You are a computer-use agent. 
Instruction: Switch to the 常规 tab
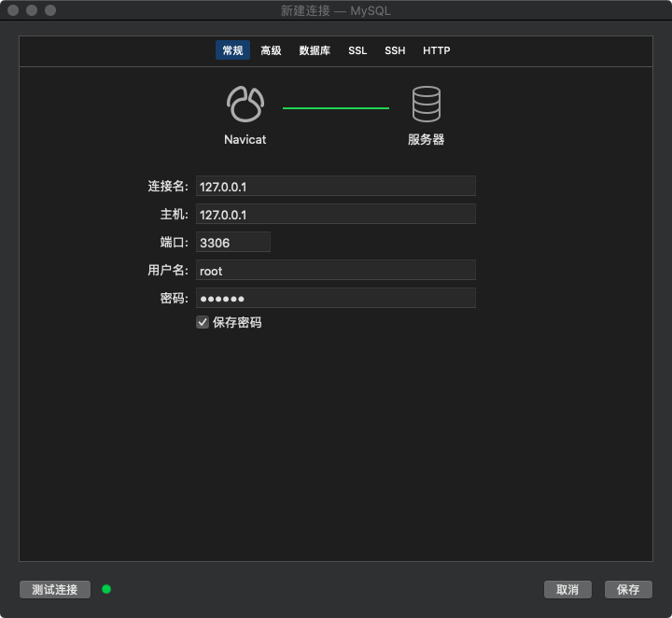point(232,50)
